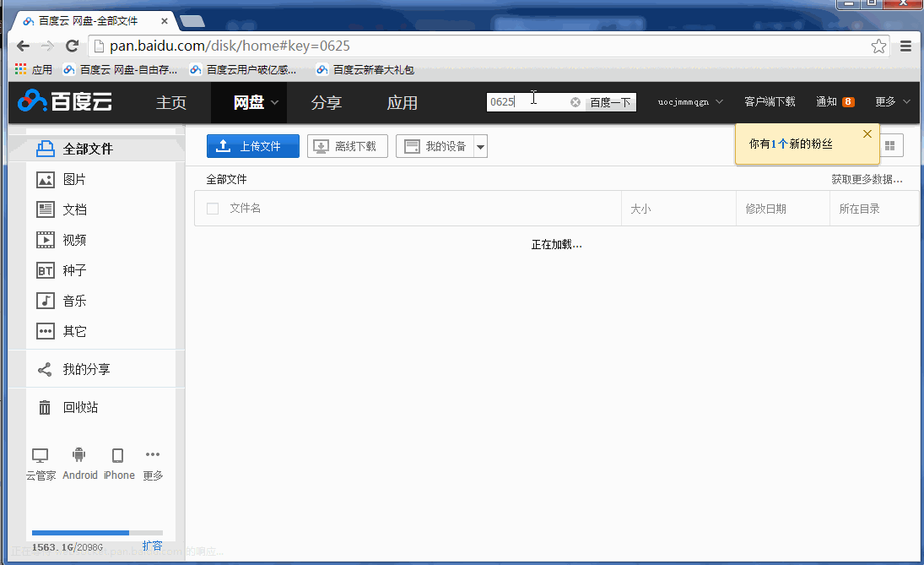Open the Share navigation tab
Screen dimensions: 924x565
[327, 103]
